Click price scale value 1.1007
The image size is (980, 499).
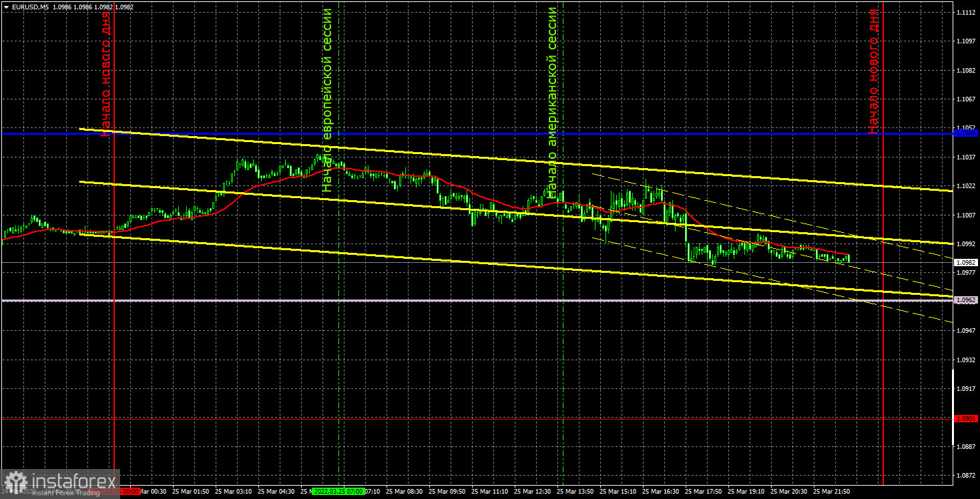[x=966, y=215]
